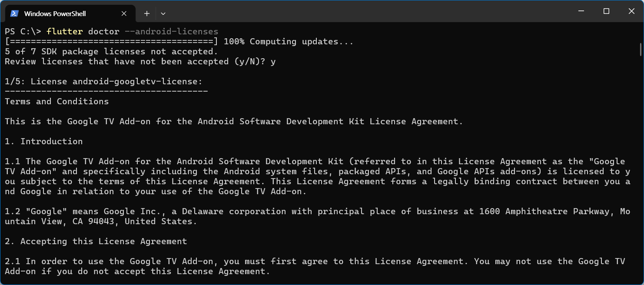Viewport: 644px width, 285px height.
Task: Minimize the terminal window
Action: coord(581,11)
